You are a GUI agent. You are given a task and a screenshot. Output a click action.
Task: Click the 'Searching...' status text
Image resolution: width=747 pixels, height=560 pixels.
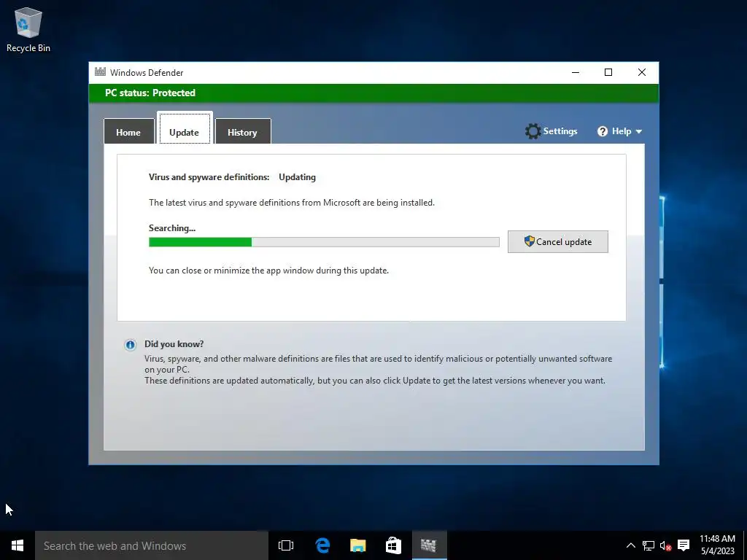coord(172,228)
